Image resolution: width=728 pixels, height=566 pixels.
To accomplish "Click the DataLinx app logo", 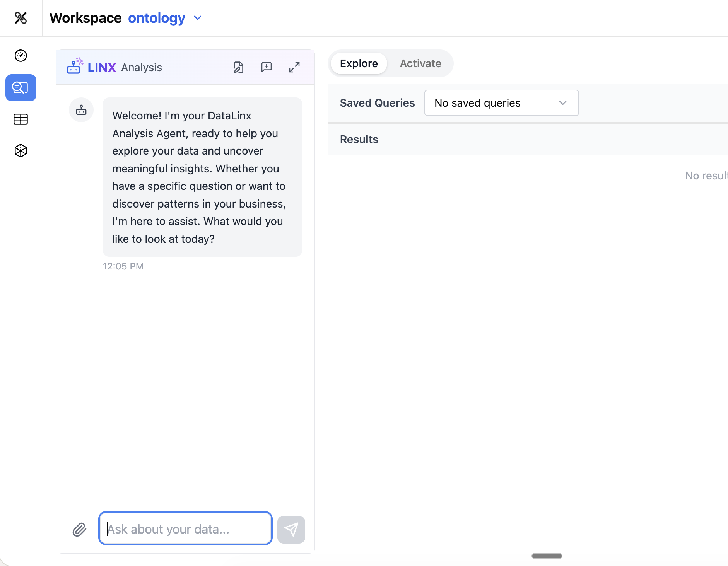I will tap(21, 18).
